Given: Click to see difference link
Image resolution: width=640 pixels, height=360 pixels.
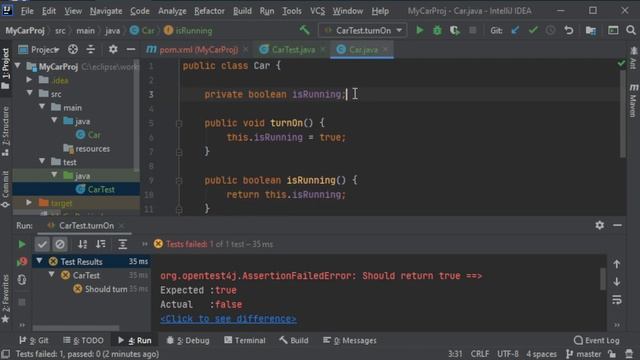Looking at the screenshot, I should (x=228, y=319).
